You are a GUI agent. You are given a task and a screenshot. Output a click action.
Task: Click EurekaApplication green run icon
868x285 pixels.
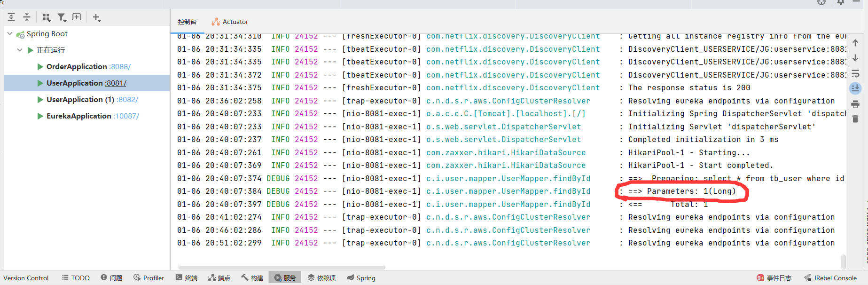tap(40, 116)
